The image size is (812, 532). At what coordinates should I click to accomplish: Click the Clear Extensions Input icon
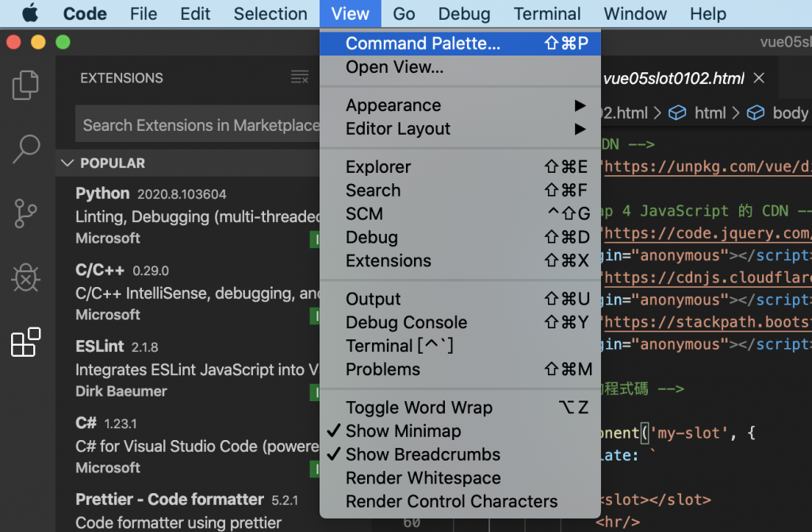click(x=300, y=78)
